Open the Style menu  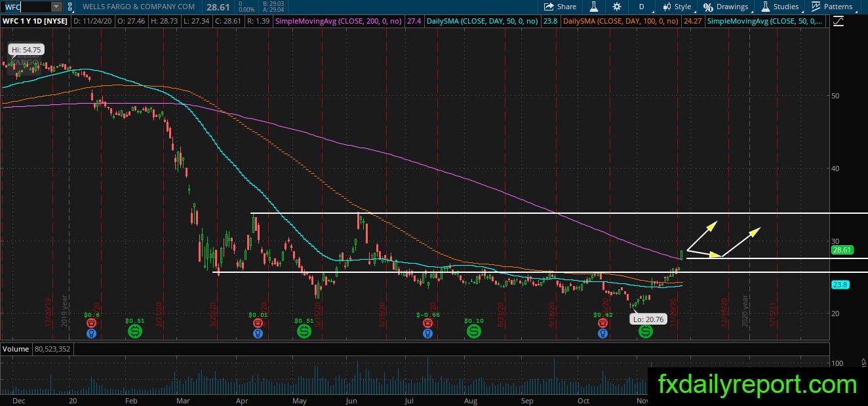click(677, 7)
